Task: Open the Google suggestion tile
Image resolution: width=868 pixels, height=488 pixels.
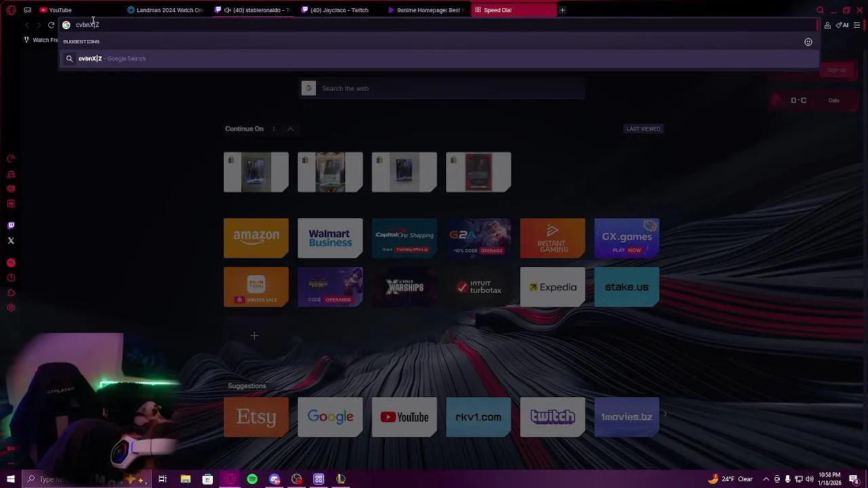Action: tap(330, 417)
